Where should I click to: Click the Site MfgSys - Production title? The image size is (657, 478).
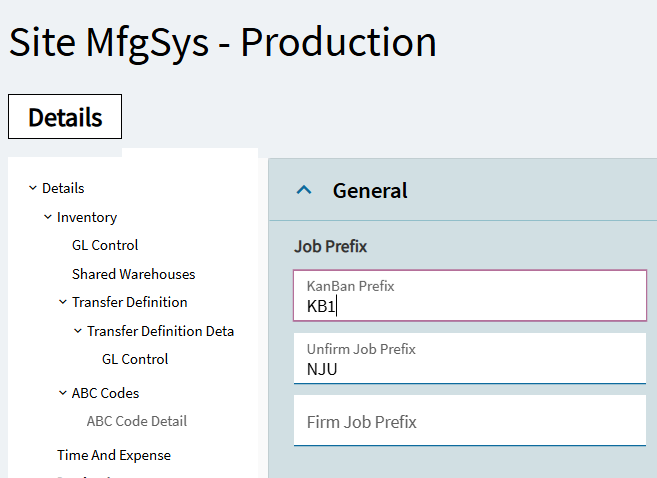[223, 43]
